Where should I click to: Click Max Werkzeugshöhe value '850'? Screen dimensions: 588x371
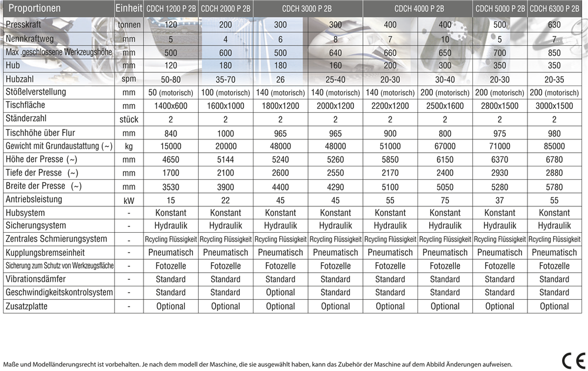point(554,54)
